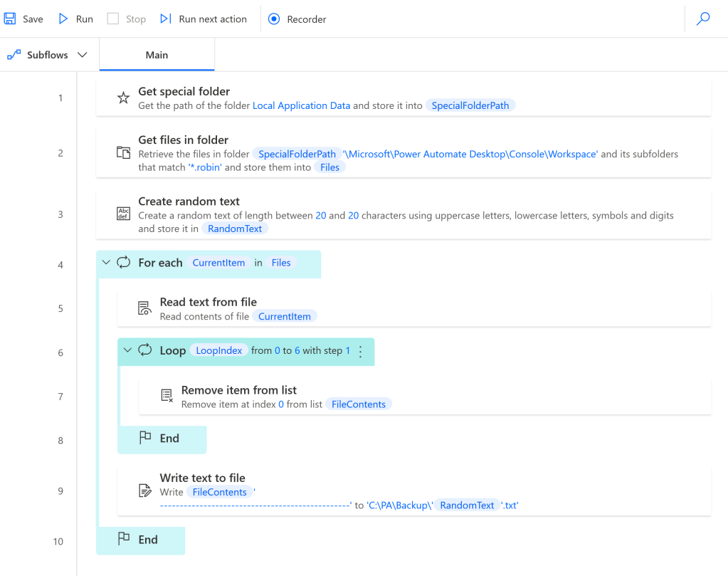
Task: Click the Create random text icon
Action: click(x=123, y=214)
